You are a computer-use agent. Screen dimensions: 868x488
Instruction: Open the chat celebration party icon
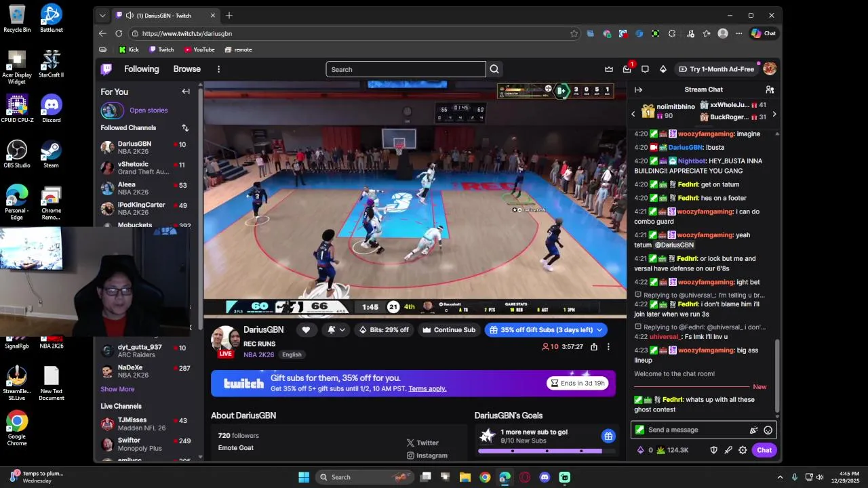(753, 430)
